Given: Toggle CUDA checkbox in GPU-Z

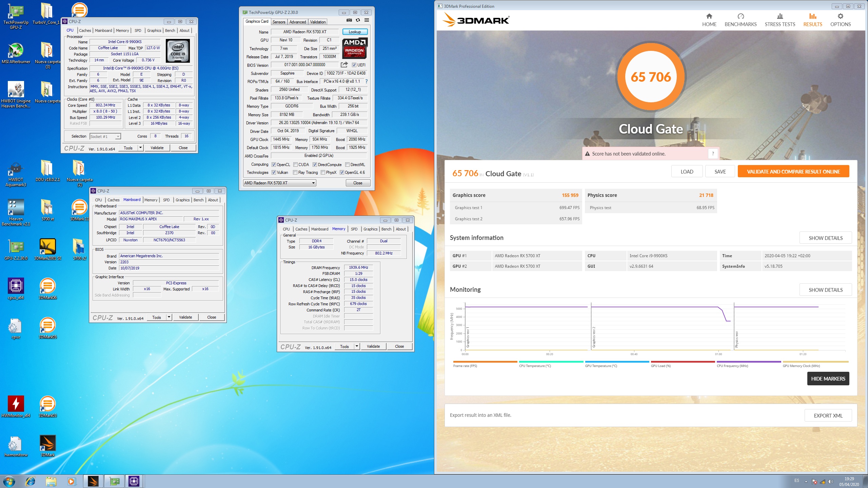Looking at the screenshot, I should [295, 165].
